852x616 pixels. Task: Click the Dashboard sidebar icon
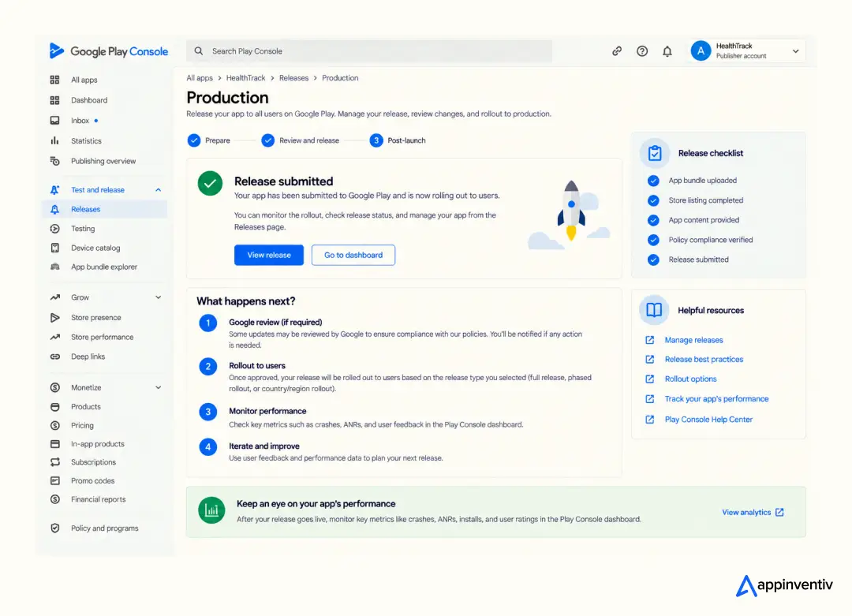click(x=55, y=100)
